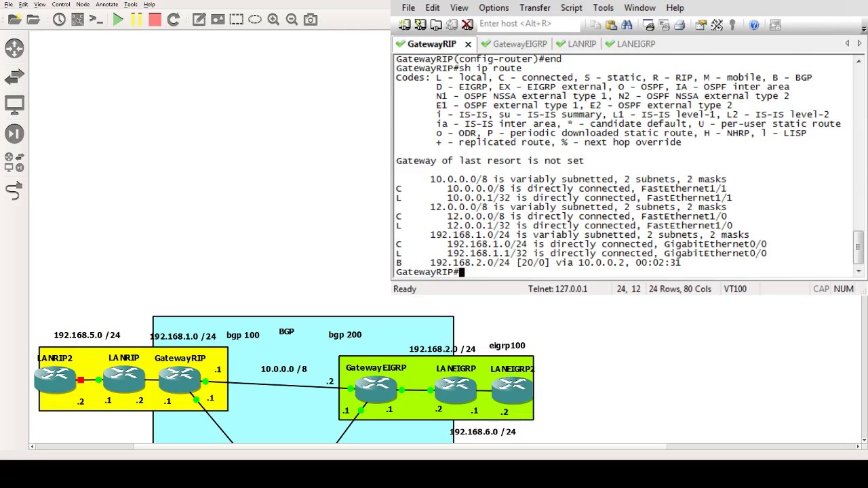Screen dimensions: 868x488
Task: Select the draw rectangle tool
Action: [x=236, y=20]
